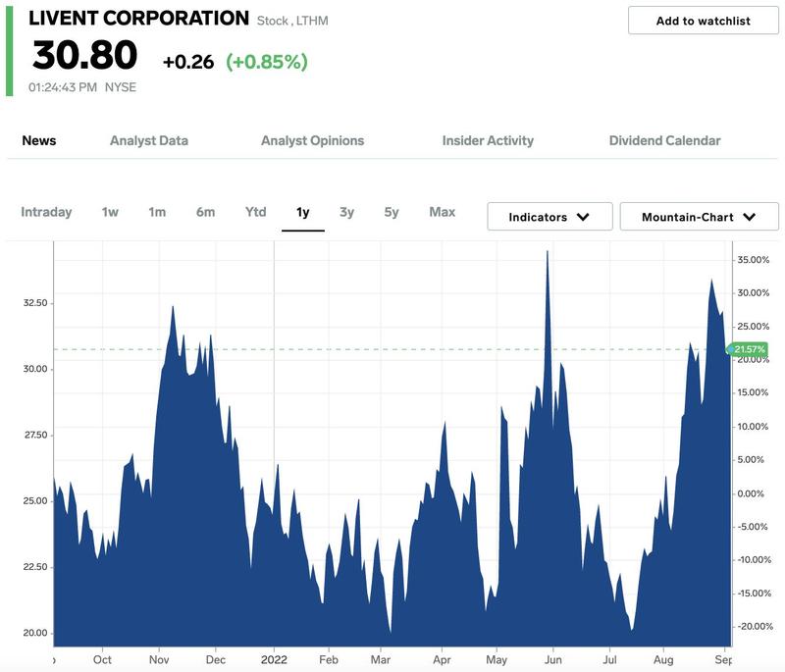Click the 27.50 price axis label
Viewport: 785px width, 672px height.
point(35,436)
